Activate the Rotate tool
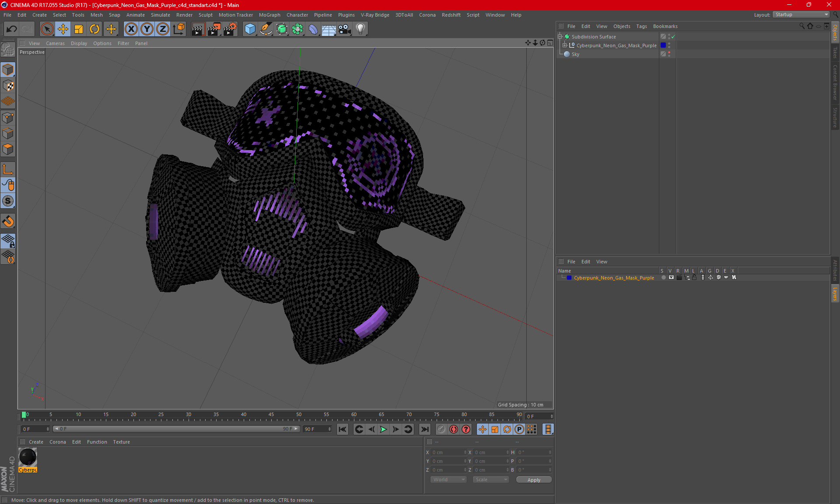This screenshot has width=840, height=504. pyautogui.click(x=94, y=29)
